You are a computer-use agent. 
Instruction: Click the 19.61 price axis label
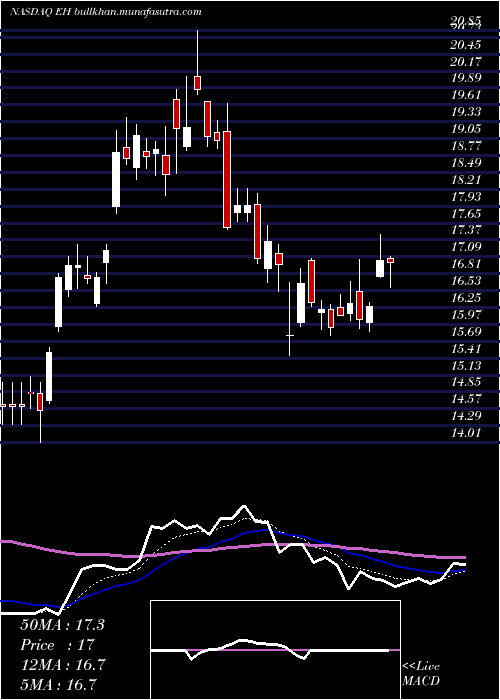466,95
